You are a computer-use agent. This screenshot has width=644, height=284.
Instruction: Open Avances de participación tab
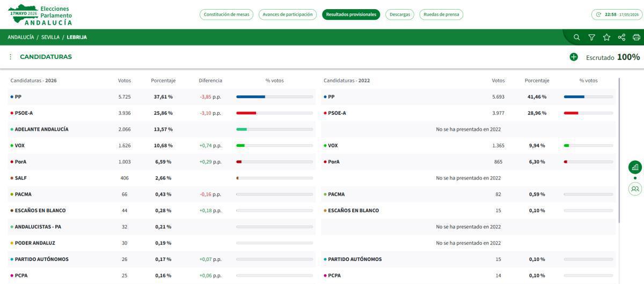(x=288, y=14)
